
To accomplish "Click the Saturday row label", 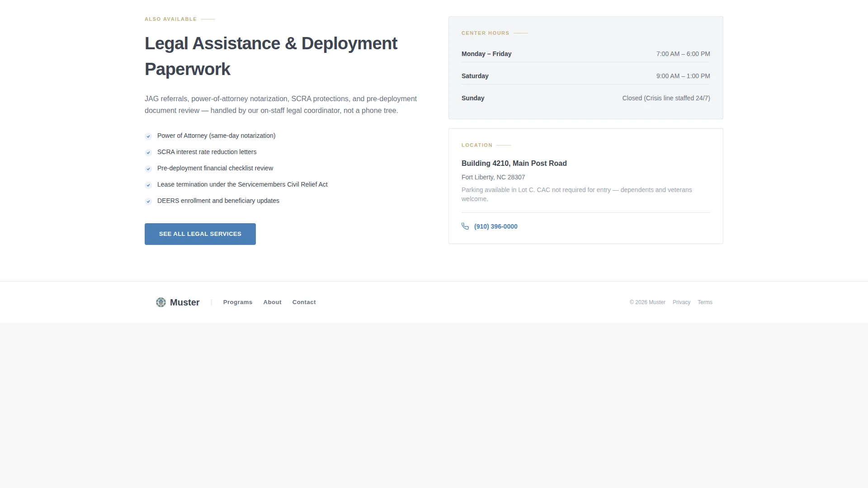I will [x=475, y=76].
